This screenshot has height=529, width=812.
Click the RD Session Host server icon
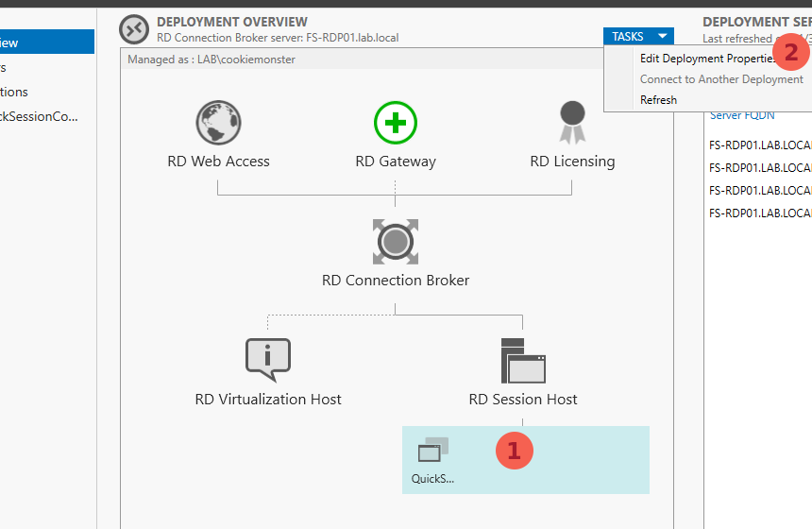click(522, 360)
